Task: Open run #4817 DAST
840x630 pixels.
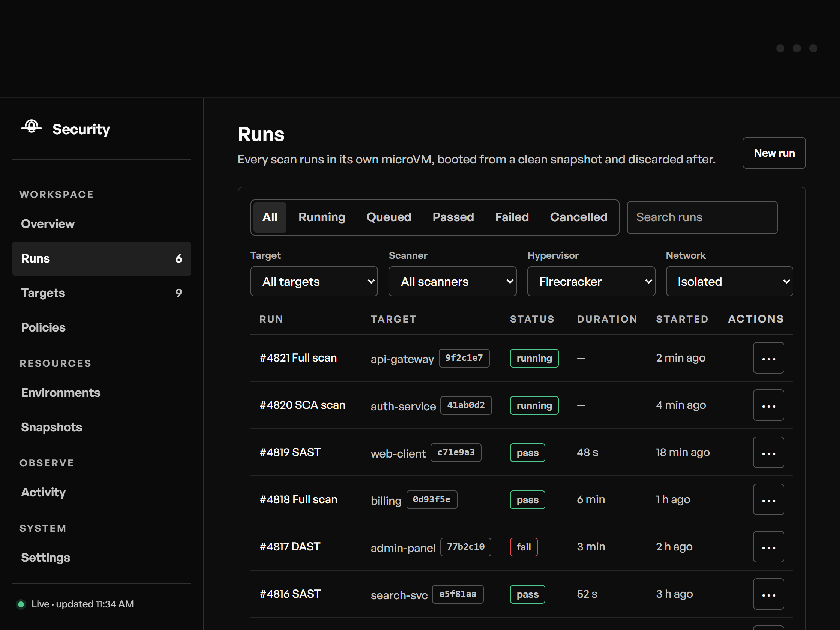Action: (290, 547)
